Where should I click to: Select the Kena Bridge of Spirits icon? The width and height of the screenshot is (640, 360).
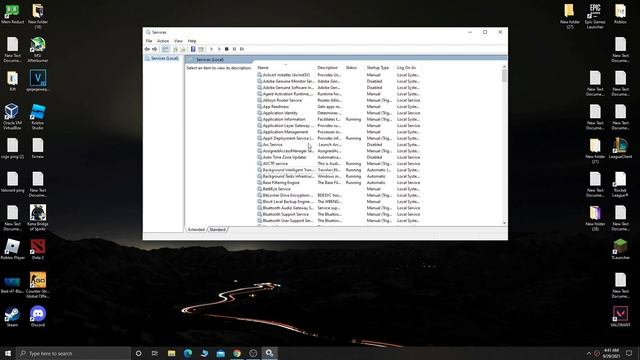[38, 218]
